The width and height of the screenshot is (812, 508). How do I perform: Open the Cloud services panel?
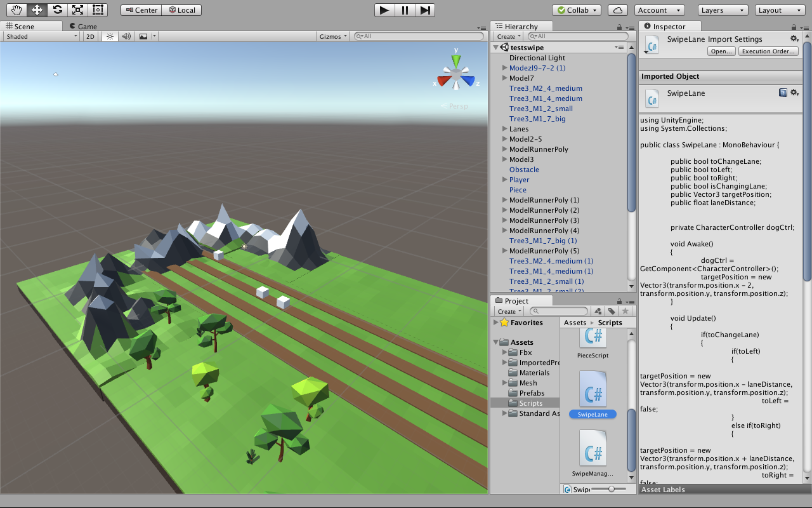pyautogui.click(x=617, y=10)
